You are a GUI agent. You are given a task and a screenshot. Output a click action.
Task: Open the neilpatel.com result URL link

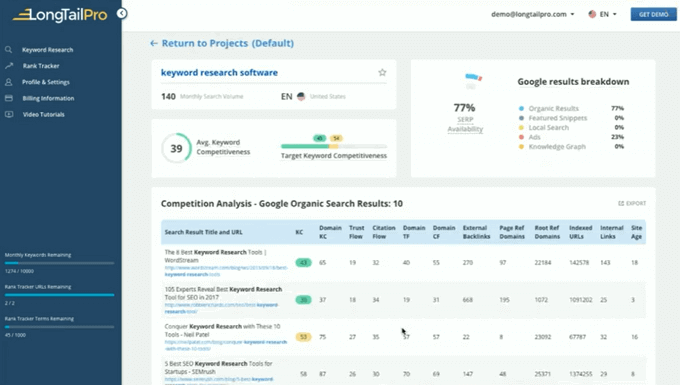tap(226, 345)
